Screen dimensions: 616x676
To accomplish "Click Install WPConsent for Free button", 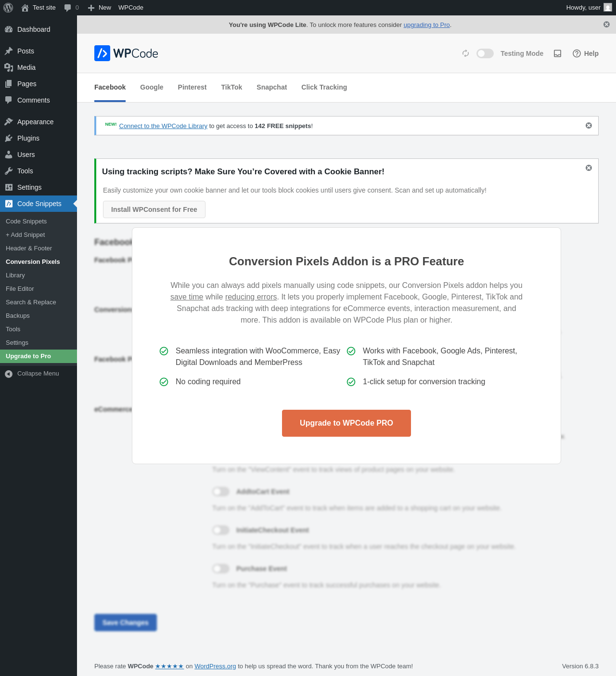I will [x=154, y=209].
